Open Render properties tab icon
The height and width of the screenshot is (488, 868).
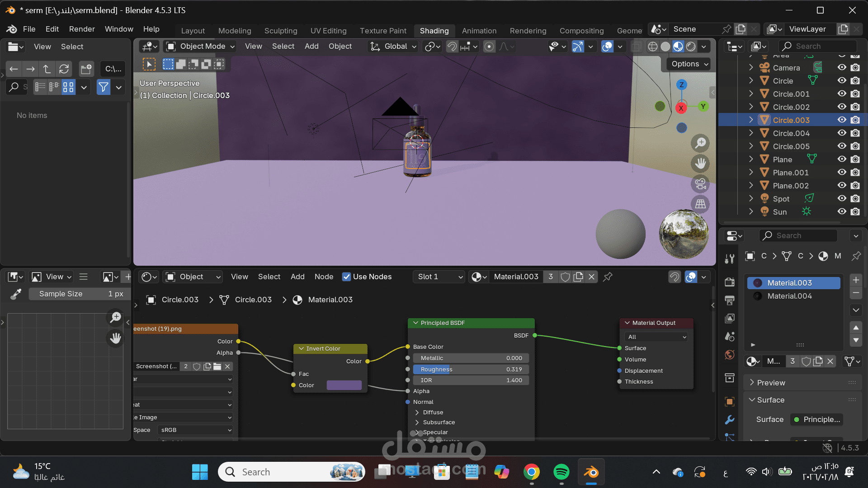[729, 282]
